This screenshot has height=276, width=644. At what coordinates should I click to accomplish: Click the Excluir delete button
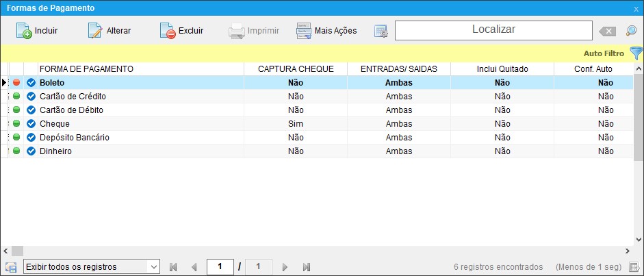pyautogui.click(x=181, y=31)
